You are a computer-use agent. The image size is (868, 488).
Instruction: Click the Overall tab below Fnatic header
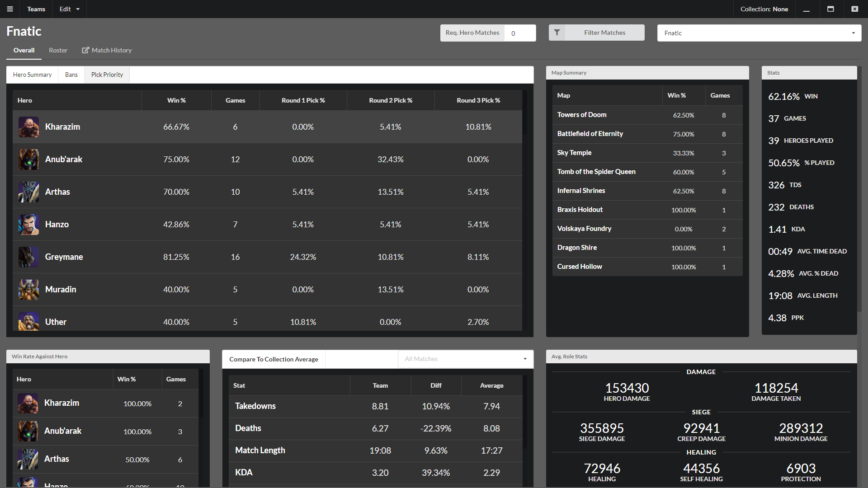click(x=24, y=49)
